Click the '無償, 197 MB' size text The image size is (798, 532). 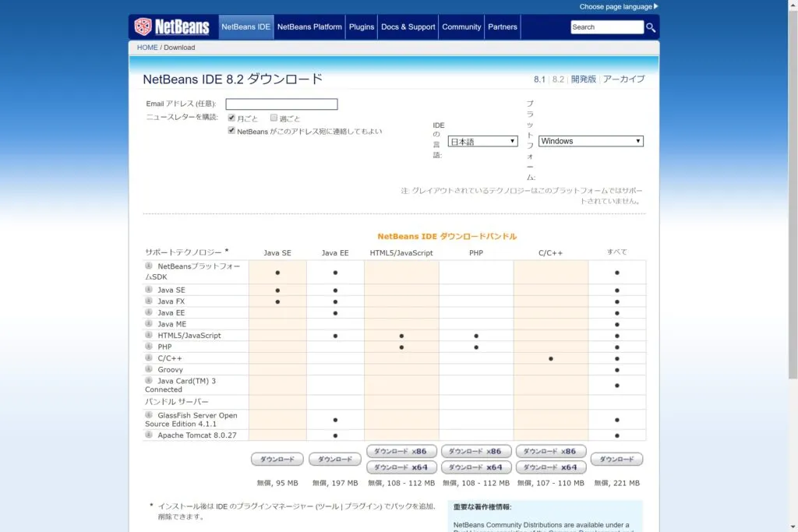335,483
